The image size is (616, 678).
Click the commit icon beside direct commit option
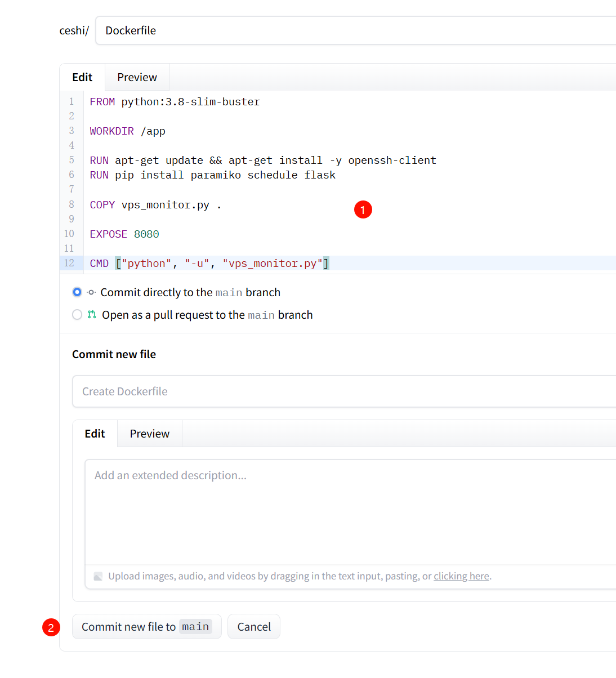pos(91,292)
